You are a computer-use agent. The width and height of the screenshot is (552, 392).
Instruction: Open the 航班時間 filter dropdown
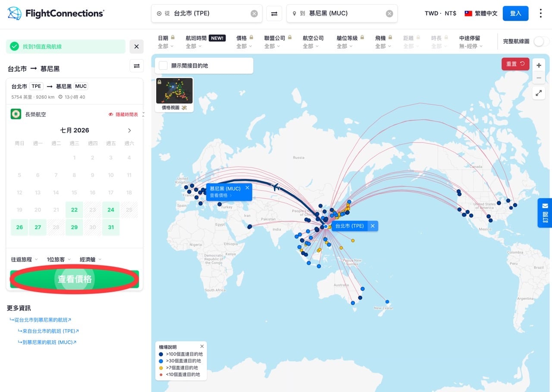pyautogui.click(x=205, y=42)
